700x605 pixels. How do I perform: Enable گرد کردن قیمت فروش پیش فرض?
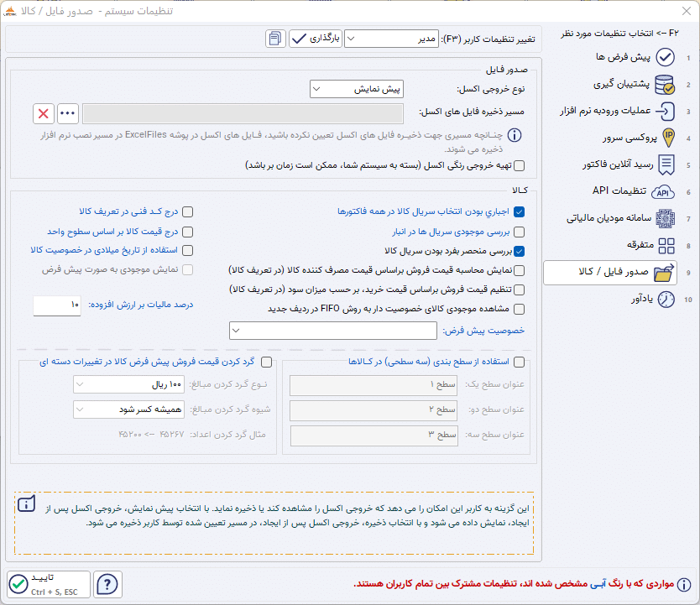pos(266,362)
